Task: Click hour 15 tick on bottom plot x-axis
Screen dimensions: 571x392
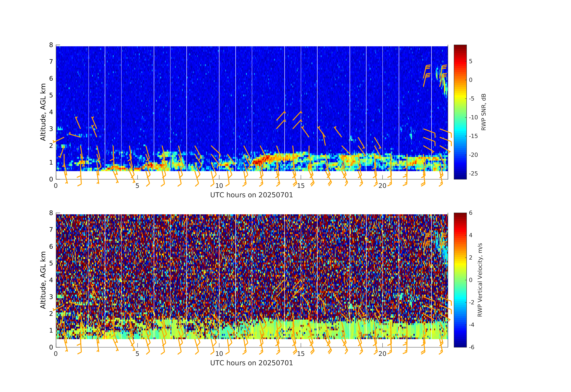Action: point(301,354)
